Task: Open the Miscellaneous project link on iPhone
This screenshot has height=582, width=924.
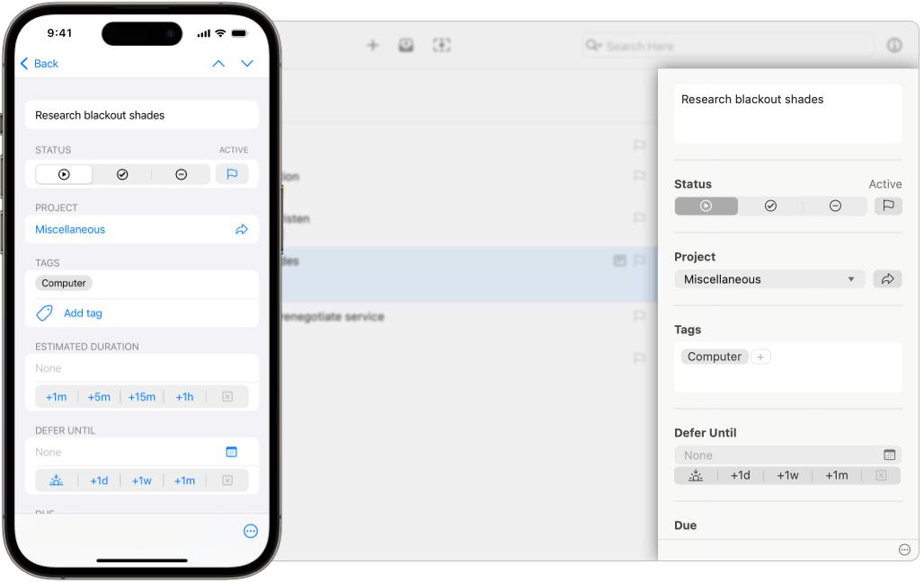Action: (70, 230)
